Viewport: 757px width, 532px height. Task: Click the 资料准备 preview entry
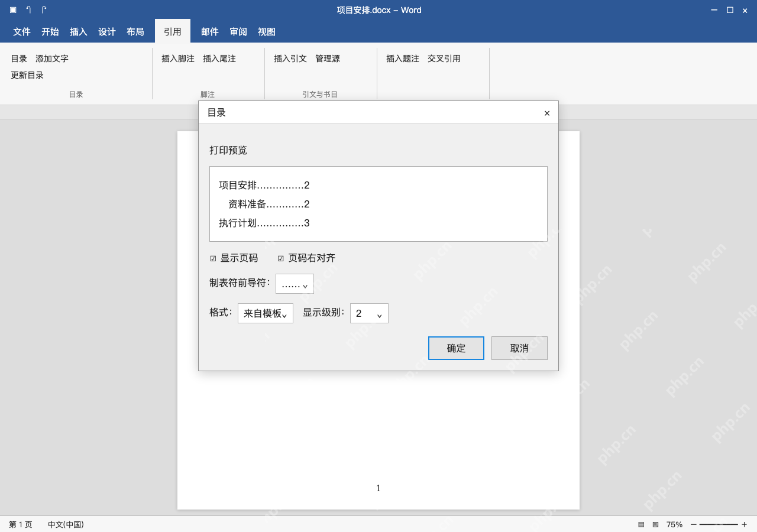pyautogui.click(x=269, y=204)
